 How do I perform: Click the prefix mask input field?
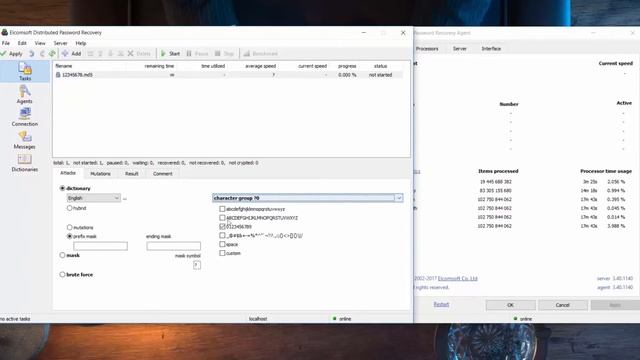tap(100, 246)
